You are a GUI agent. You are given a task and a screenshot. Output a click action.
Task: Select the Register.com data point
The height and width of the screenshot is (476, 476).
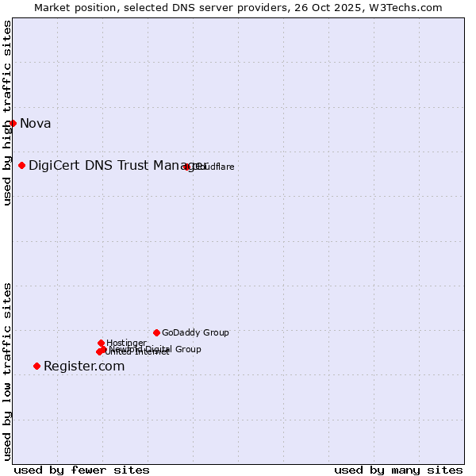[36, 366]
